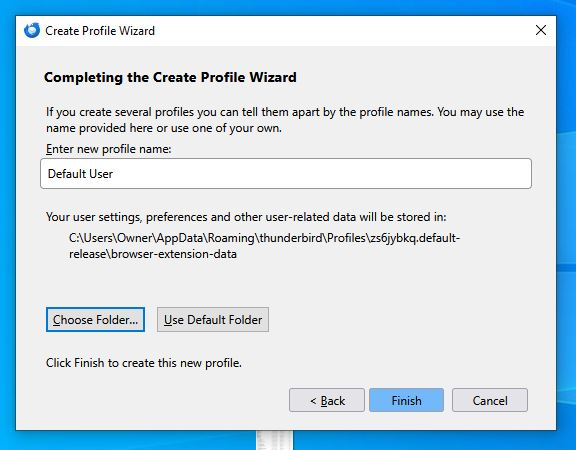Cancel the profile wizard
This screenshot has width=576, height=450.
[490, 400]
